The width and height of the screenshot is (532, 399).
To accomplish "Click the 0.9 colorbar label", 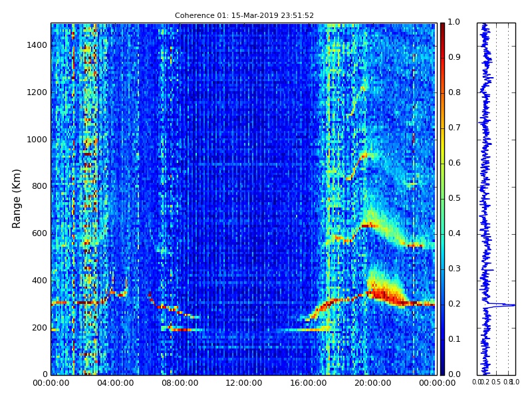I will click(x=454, y=57).
